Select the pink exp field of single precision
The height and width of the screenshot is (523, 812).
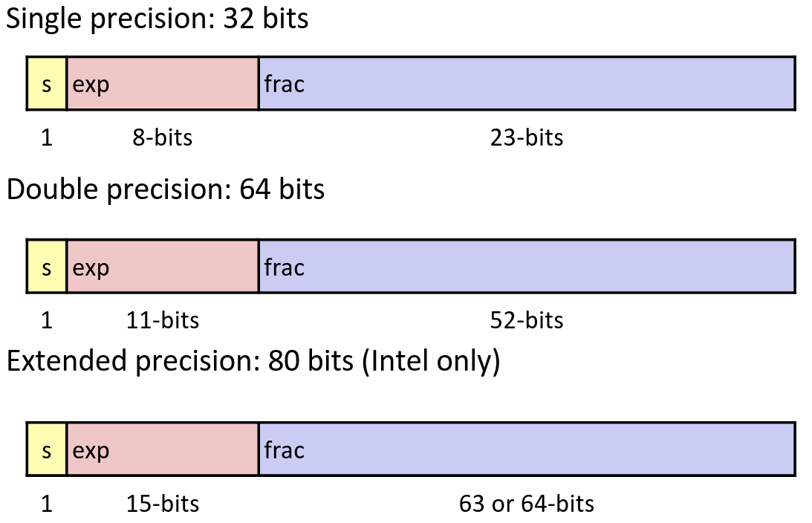coord(163,83)
